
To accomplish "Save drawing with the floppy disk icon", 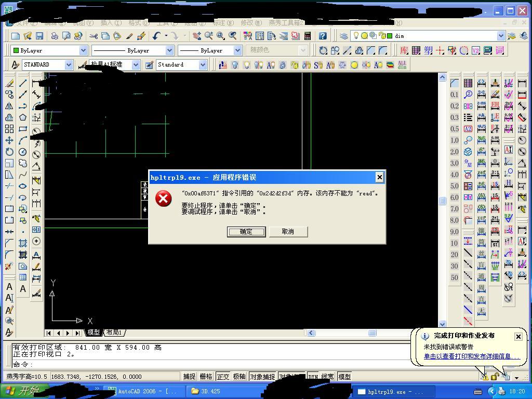I will pyautogui.click(x=39, y=36).
